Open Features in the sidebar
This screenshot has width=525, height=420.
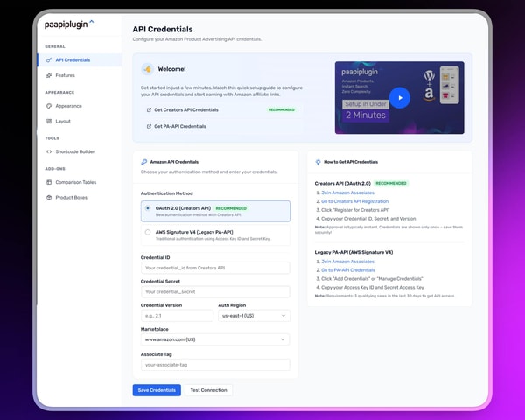(x=80, y=75)
